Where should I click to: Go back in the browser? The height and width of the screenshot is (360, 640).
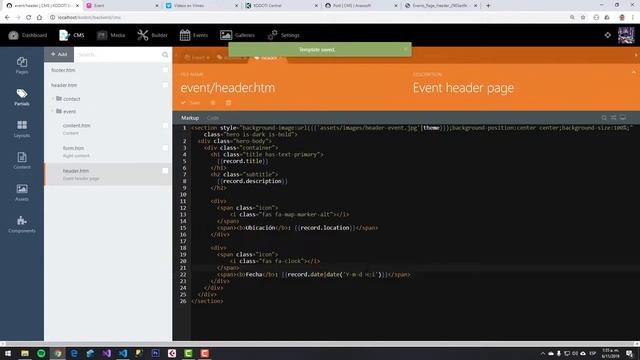click(7, 18)
